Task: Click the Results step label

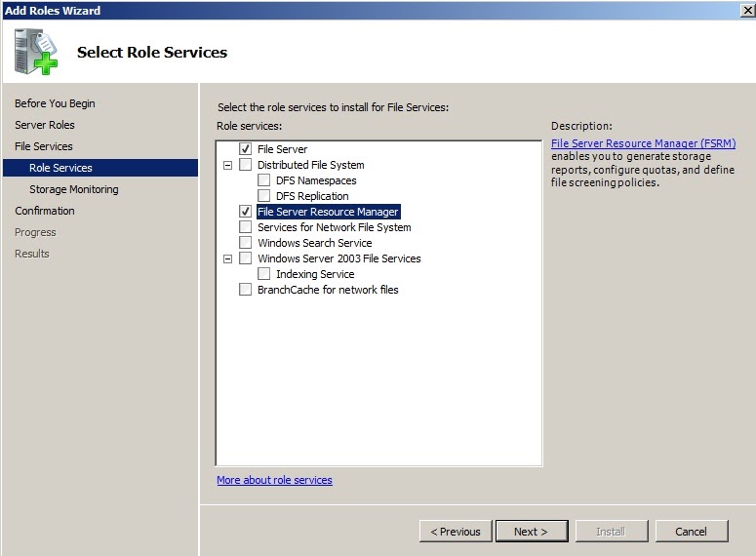Action: (32, 254)
